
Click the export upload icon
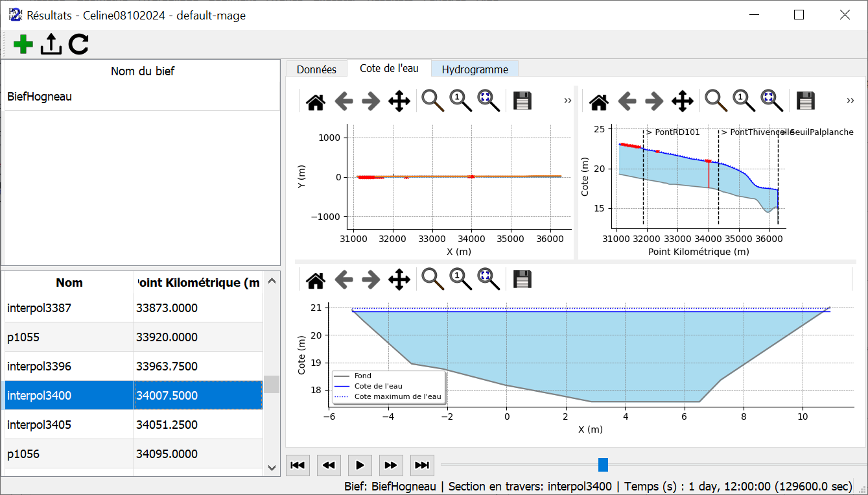click(51, 44)
